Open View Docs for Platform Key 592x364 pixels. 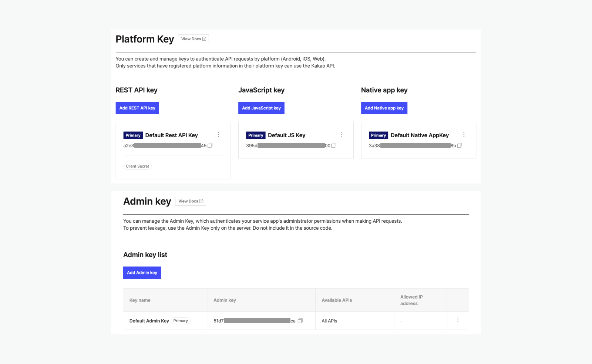(193, 38)
